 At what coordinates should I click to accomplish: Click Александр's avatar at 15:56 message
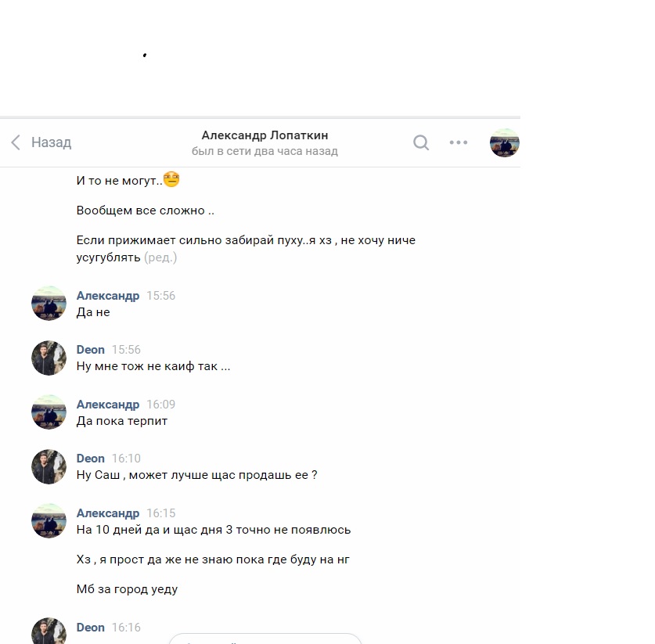point(49,303)
